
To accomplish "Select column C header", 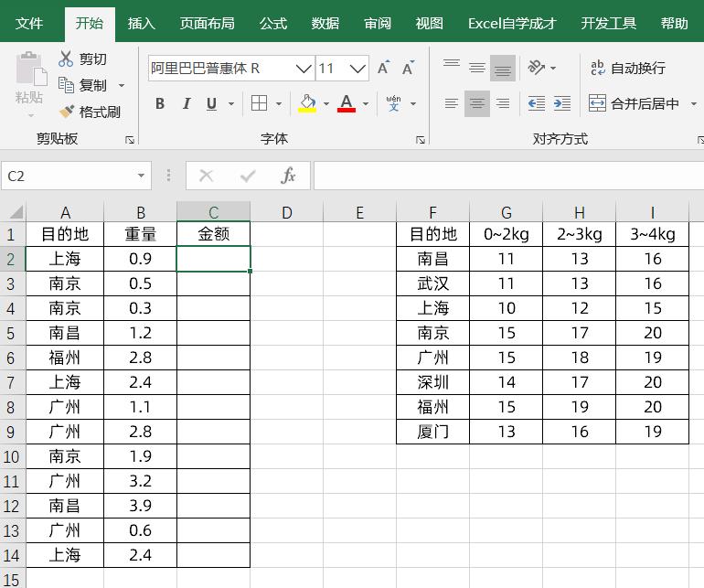I will pyautogui.click(x=213, y=212).
